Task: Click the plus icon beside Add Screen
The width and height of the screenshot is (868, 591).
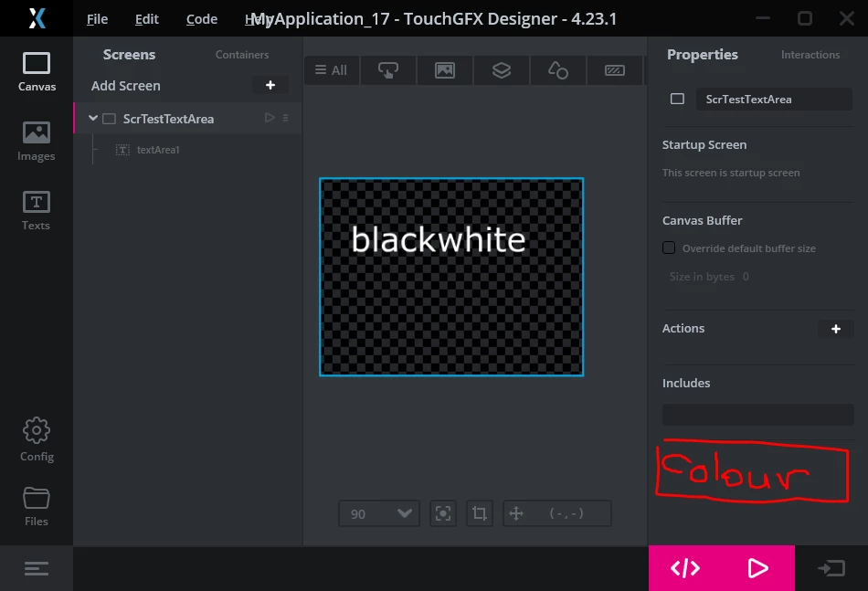Action: 270,85
